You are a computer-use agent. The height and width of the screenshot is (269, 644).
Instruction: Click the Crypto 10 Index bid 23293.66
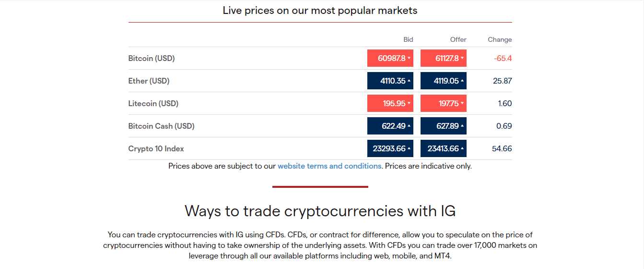pos(390,148)
